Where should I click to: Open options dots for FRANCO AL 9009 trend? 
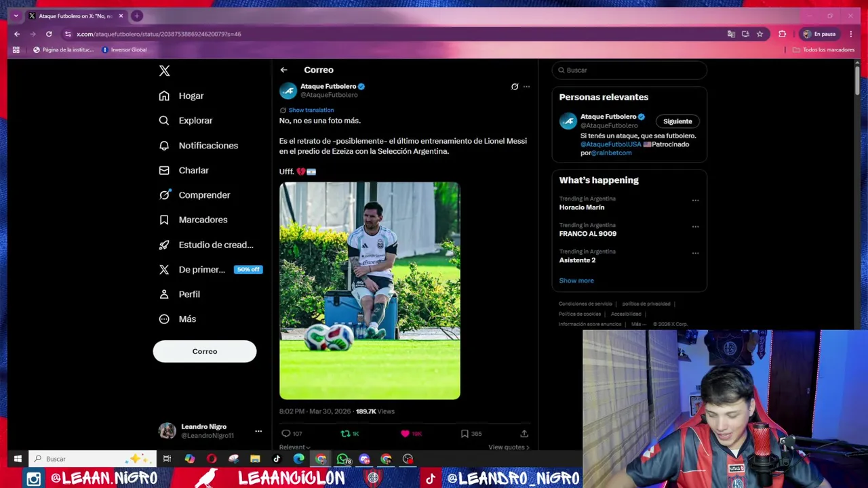695,226
